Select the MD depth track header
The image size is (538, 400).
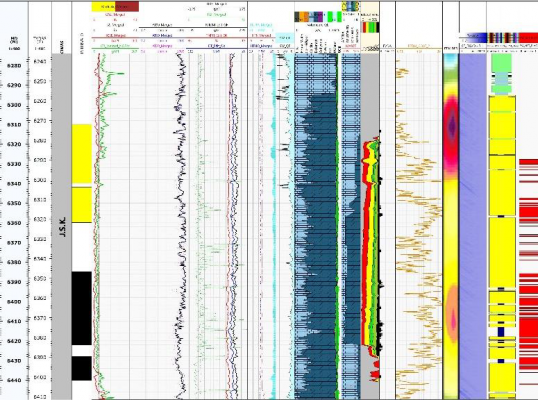click(14, 43)
